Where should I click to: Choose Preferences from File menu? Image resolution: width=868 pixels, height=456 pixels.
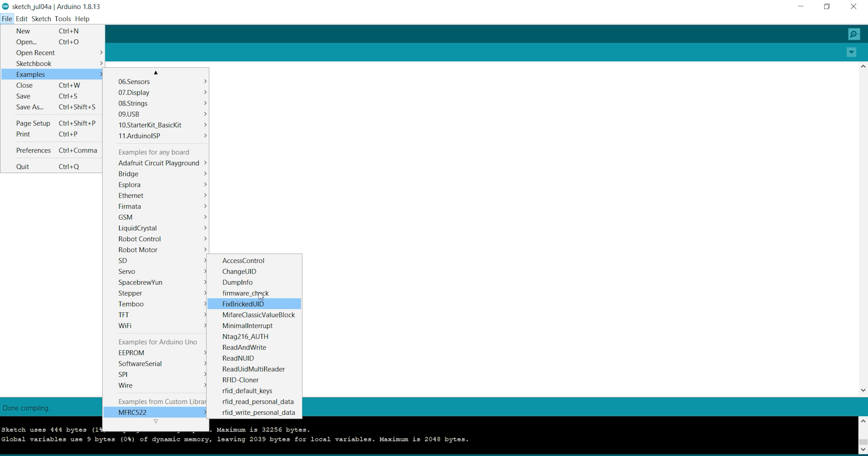(x=33, y=150)
